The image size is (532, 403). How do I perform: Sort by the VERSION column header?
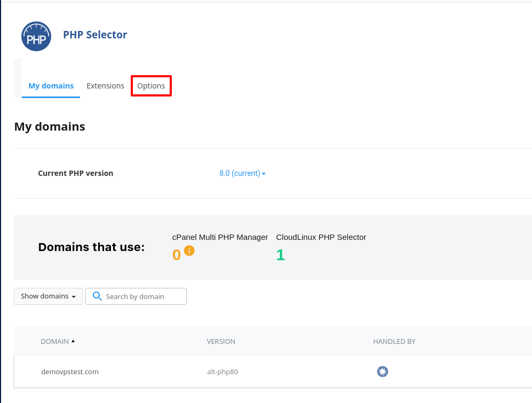click(221, 341)
